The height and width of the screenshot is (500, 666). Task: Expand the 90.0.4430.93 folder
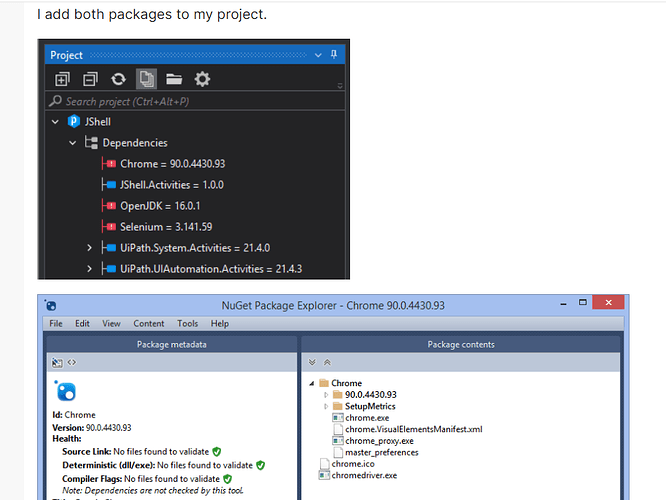tap(326, 395)
